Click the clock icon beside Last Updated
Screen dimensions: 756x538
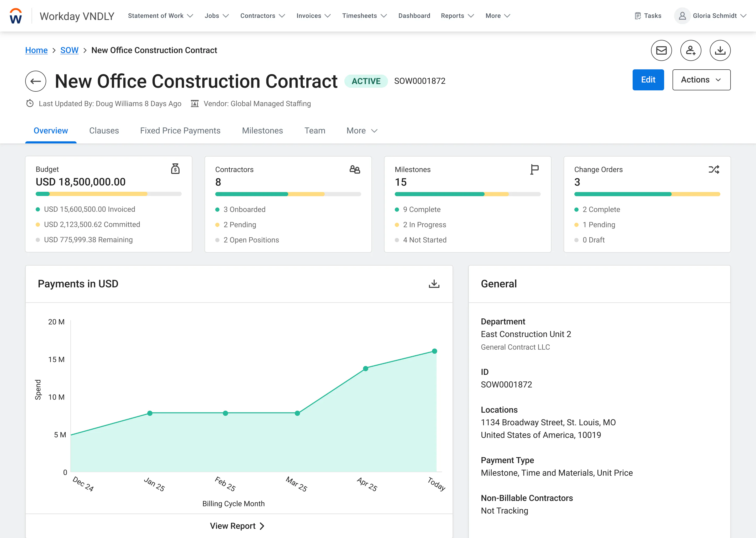click(x=30, y=103)
